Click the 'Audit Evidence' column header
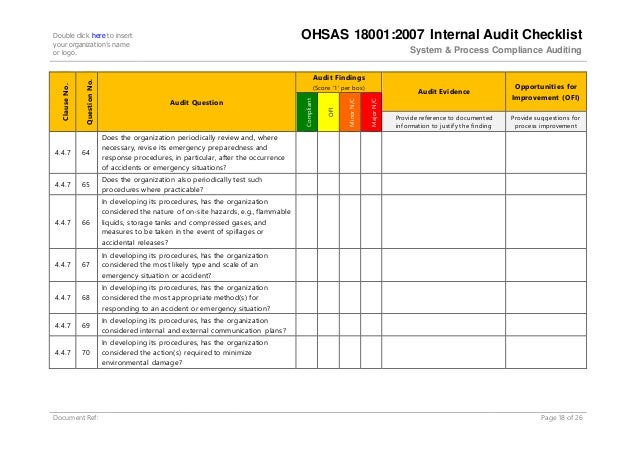 point(444,92)
